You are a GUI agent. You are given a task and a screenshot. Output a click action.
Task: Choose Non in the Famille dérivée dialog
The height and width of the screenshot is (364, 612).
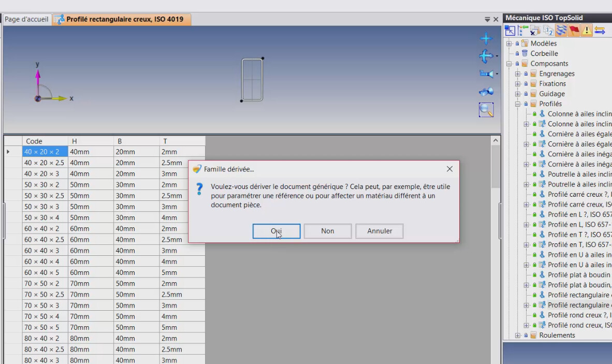327,231
